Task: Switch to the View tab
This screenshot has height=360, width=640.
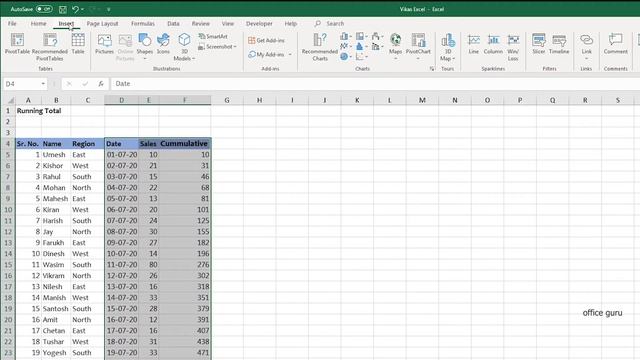Action: 228,24
